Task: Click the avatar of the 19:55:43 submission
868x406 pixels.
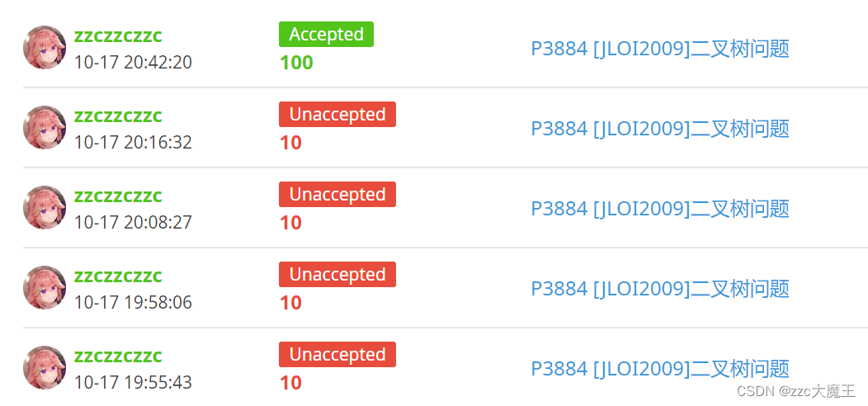Action: [x=45, y=368]
